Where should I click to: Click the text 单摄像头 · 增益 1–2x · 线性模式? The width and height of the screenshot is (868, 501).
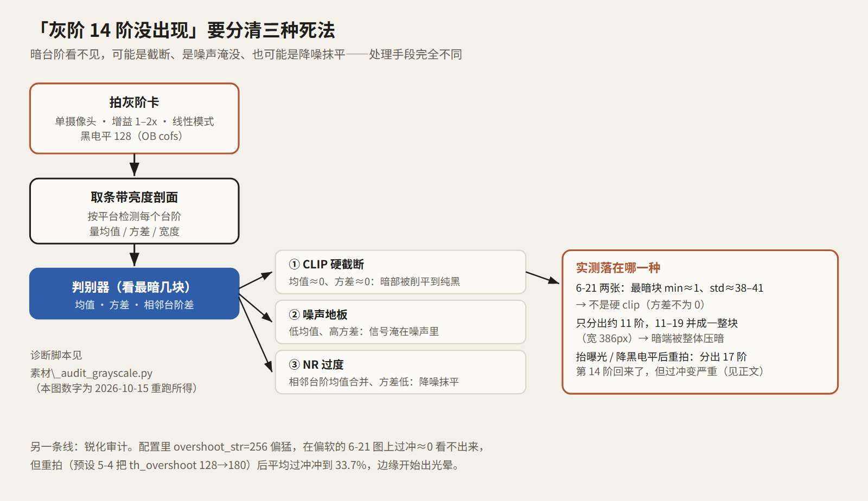tap(135, 121)
